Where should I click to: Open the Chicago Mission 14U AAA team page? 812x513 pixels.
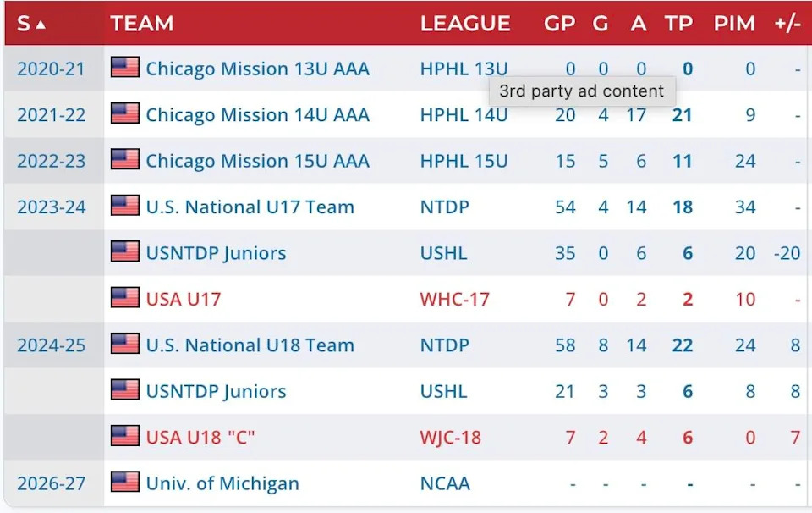(257, 115)
